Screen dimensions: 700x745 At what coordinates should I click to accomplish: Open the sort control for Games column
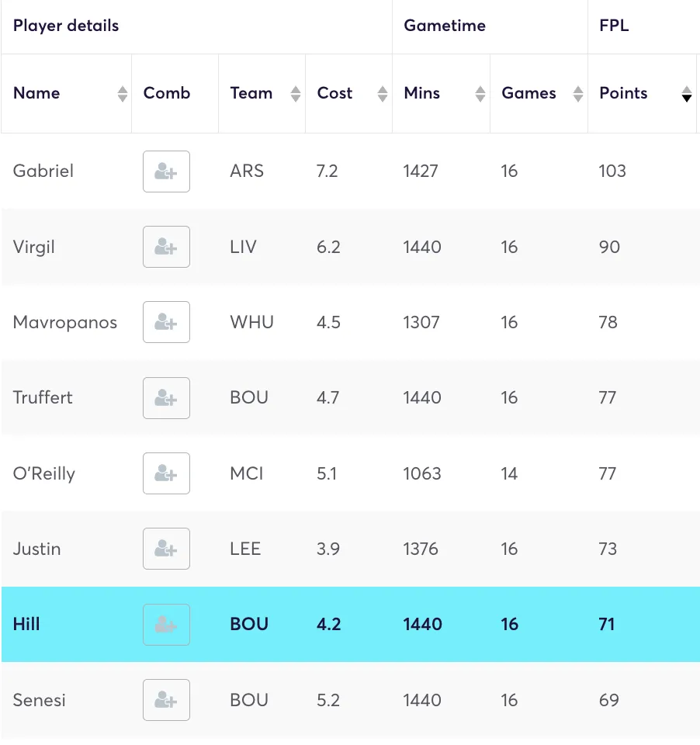pyautogui.click(x=577, y=93)
